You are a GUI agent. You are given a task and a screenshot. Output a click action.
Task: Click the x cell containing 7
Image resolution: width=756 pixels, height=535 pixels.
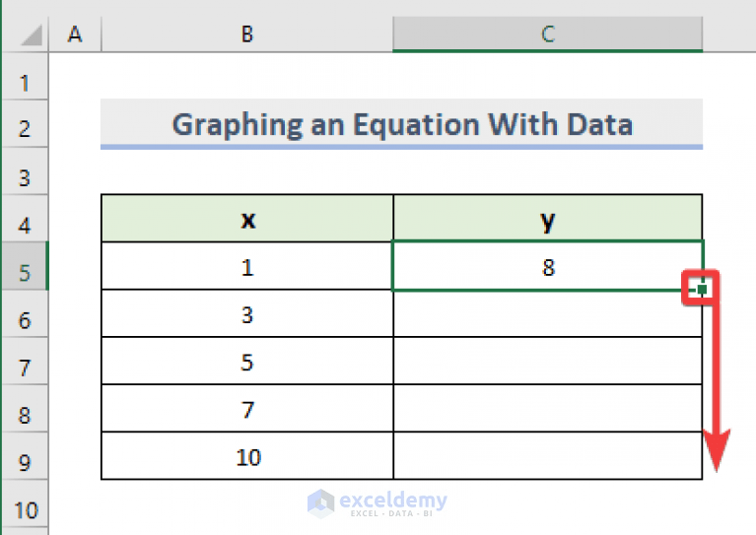point(247,409)
